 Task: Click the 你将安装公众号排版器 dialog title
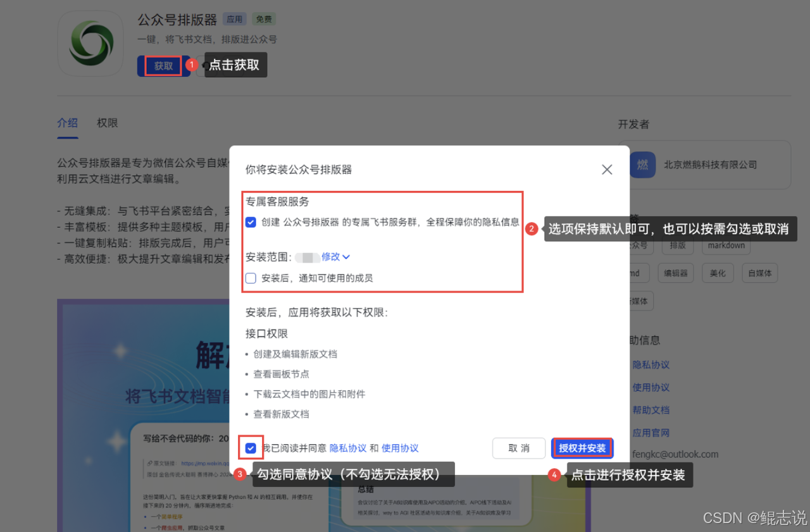pos(299,170)
